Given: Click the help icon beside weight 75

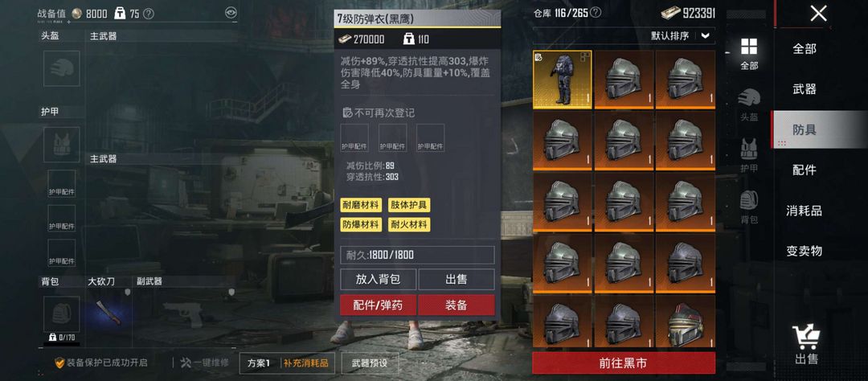Looking at the screenshot, I should pos(149,14).
